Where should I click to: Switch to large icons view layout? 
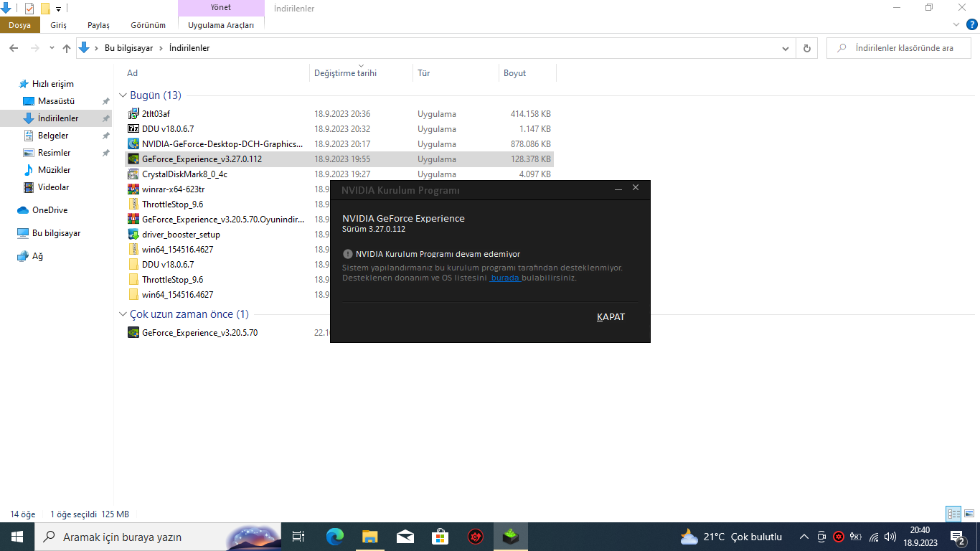969,514
